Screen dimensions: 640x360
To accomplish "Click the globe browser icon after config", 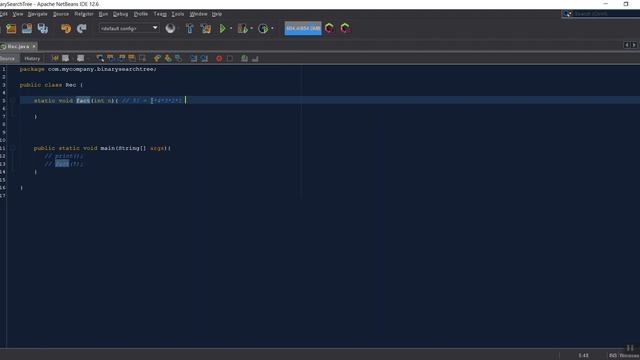I will 170,28.
